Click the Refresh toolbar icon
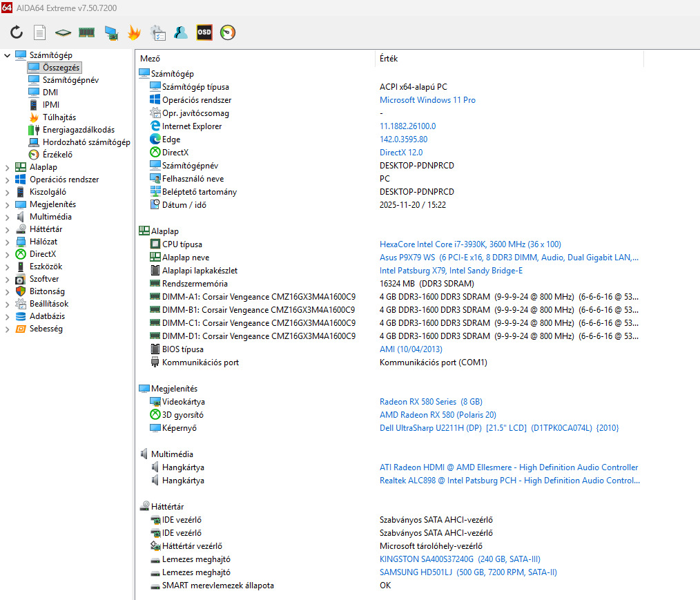 pyautogui.click(x=17, y=32)
